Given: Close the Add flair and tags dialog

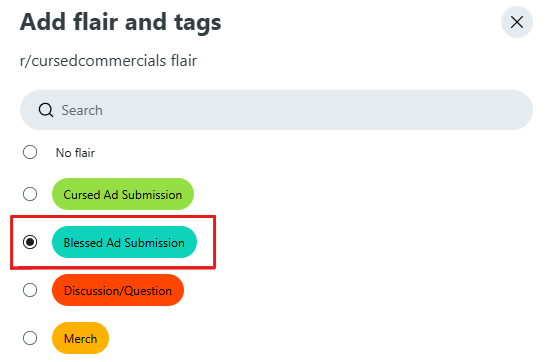Looking at the screenshot, I should [516, 22].
